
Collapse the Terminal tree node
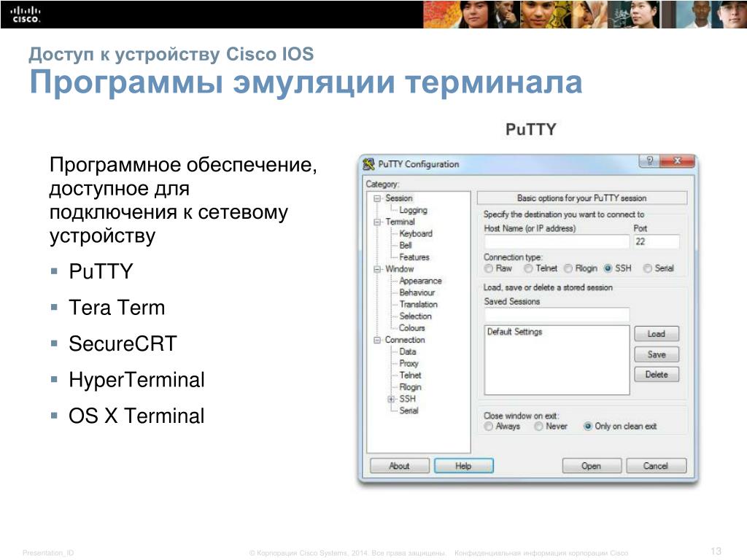click(x=377, y=222)
